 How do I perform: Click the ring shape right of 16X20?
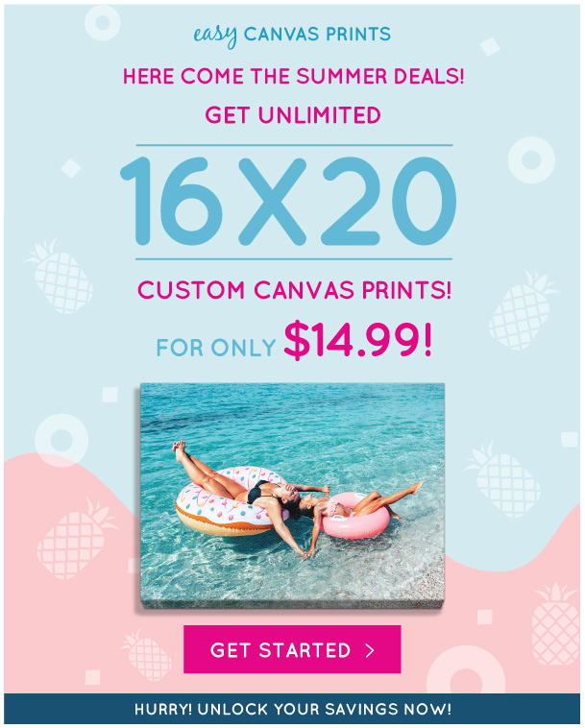(531, 159)
